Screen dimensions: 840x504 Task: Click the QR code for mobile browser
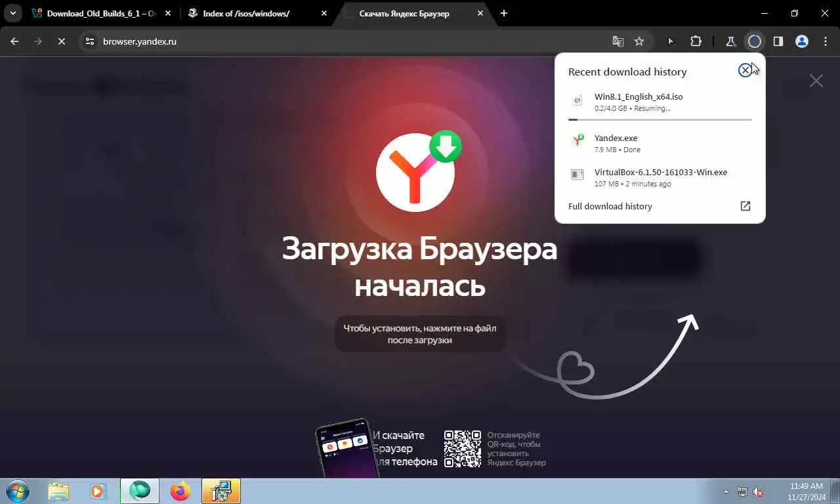[463, 449]
